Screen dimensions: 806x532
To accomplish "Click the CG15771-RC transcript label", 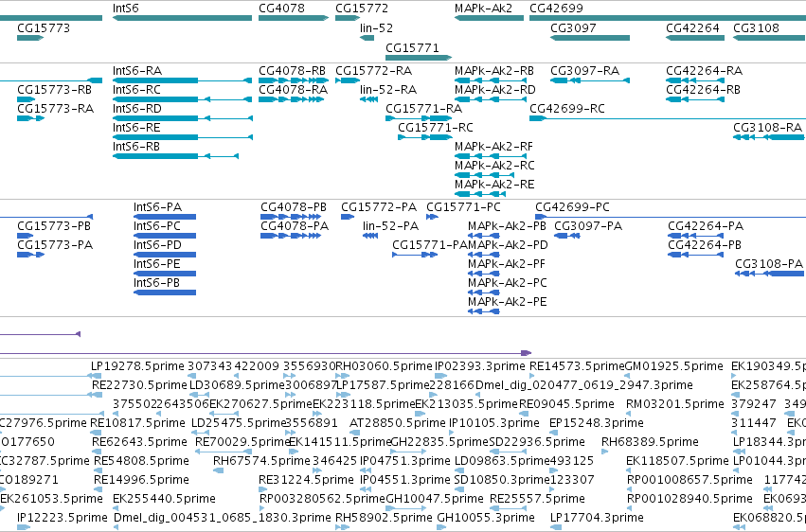I will pos(436,128).
